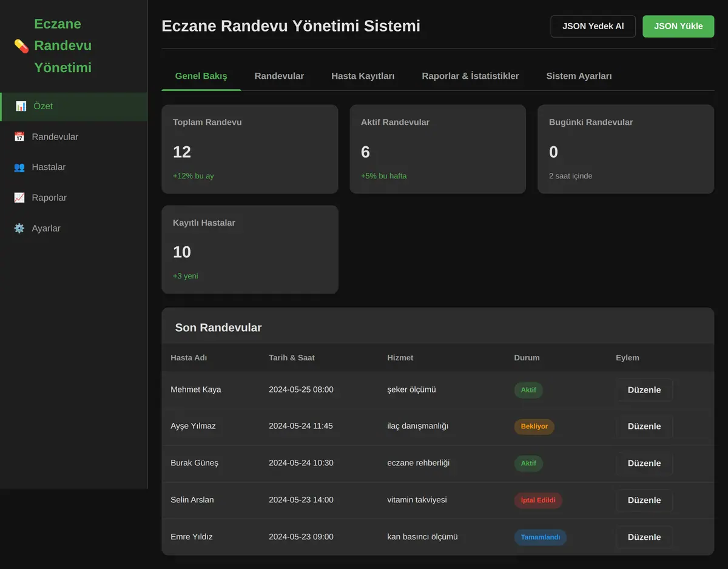Click the pill logo icon in sidebar
Image resolution: width=728 pixels, height=569 pixels.
point(21,46)
